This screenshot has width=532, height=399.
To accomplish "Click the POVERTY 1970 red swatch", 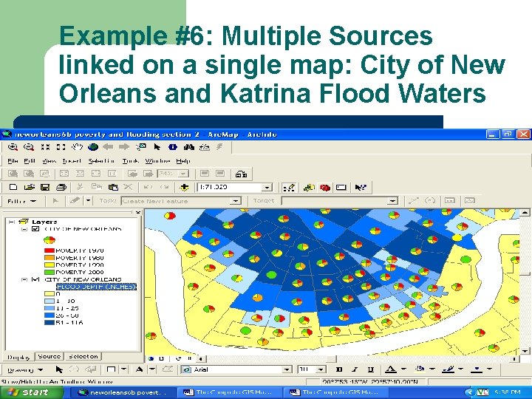I will 50,250.
